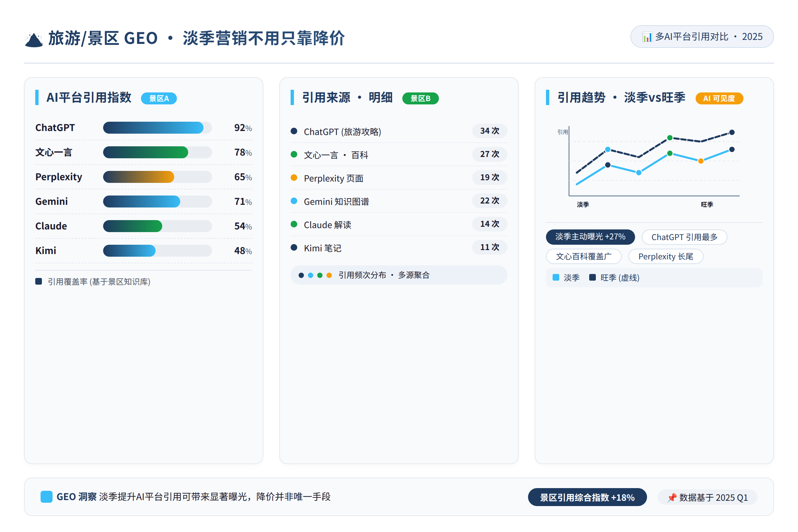
Task: Click the Claude 解读 source text
Action: coord(328,225)
